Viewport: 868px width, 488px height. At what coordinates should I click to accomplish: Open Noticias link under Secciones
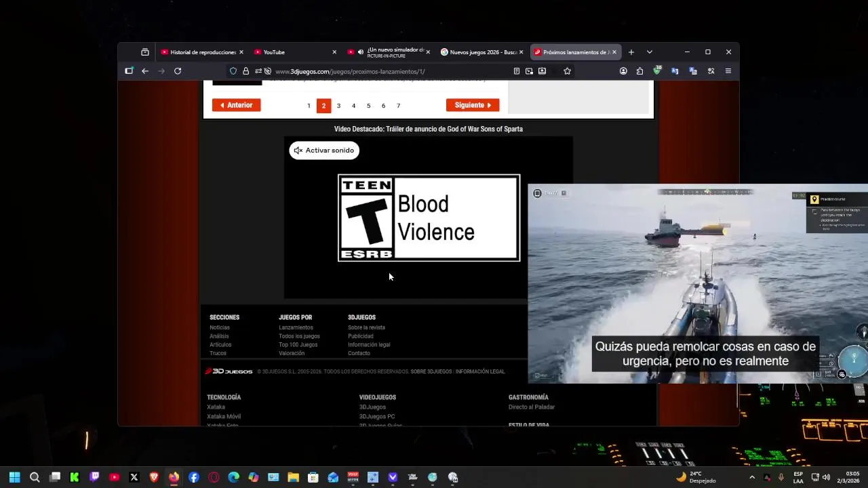220,327
